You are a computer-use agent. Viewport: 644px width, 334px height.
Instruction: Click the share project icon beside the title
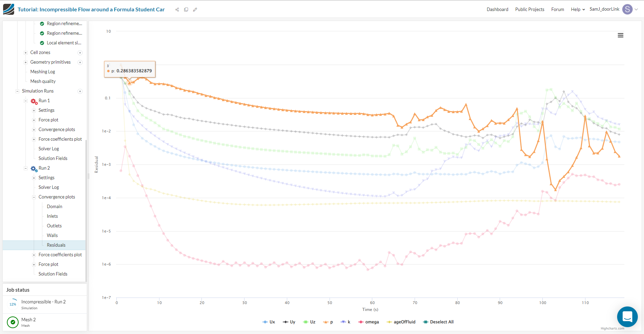pos(177,10)
